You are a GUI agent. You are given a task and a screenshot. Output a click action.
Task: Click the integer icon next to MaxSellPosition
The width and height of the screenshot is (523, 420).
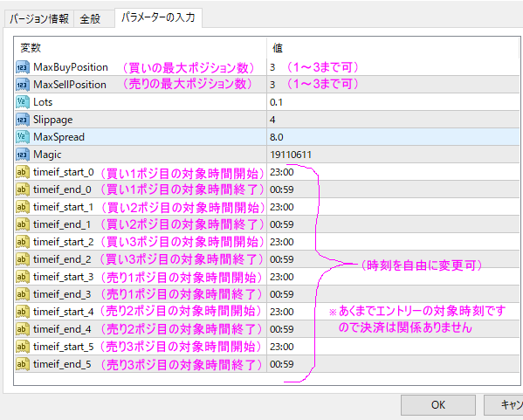pyautogui.click(x=23, y=85)
